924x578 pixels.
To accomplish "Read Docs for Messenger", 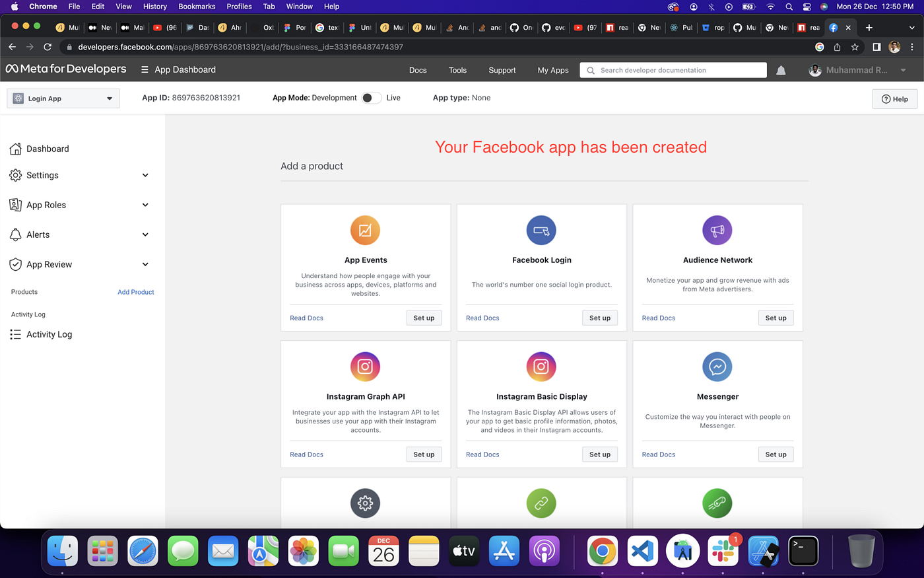I will pyautogui.click(x=659, y=454).
